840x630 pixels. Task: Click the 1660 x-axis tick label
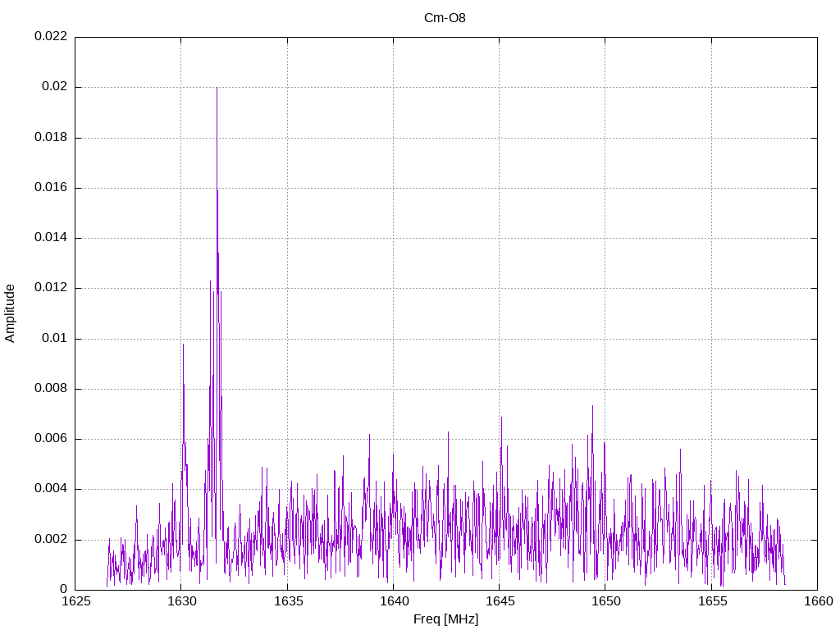817,601
